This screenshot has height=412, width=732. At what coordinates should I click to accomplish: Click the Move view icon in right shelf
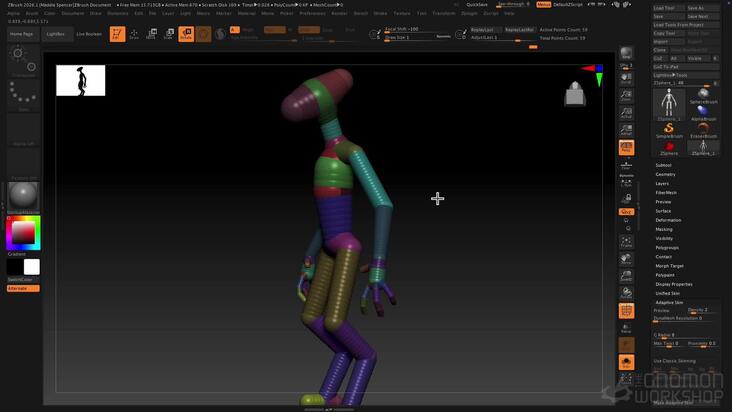(626, 259)
